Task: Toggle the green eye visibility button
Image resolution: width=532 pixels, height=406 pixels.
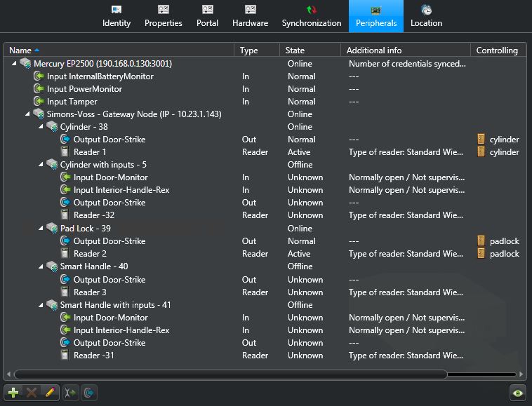Action: [518, 393]
